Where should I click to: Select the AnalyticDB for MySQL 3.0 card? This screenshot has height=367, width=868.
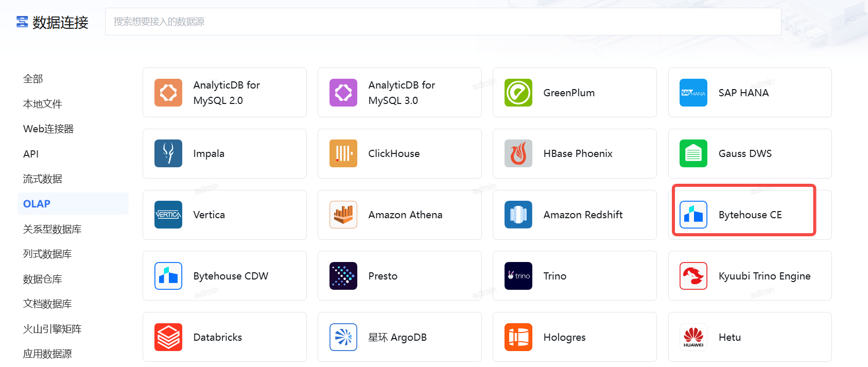point(400,93)
